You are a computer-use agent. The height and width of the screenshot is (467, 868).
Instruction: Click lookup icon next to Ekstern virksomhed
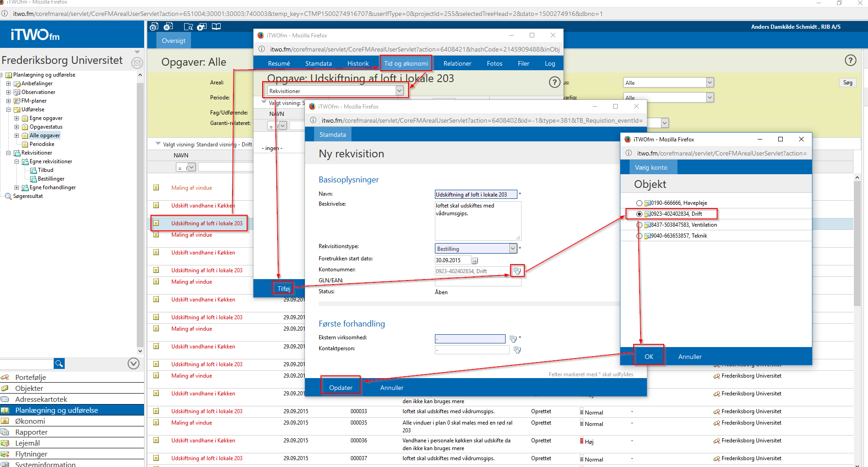click(x=513, y=339)
